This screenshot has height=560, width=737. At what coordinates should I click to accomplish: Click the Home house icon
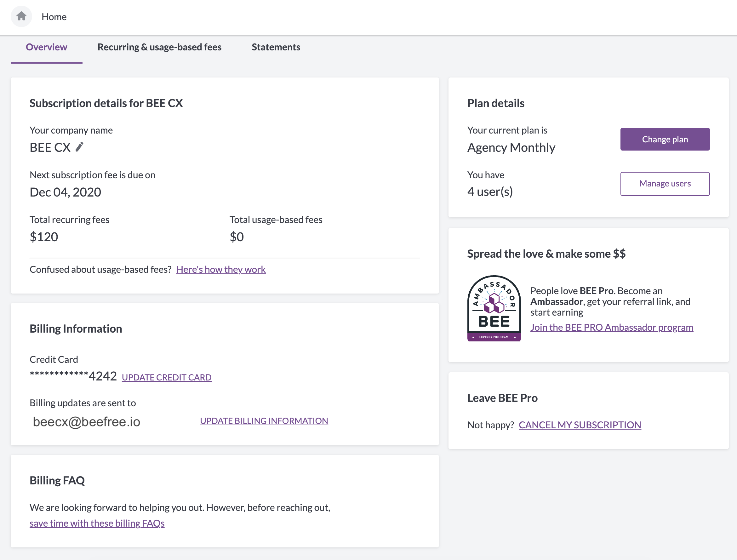click(x=21, y=16)
